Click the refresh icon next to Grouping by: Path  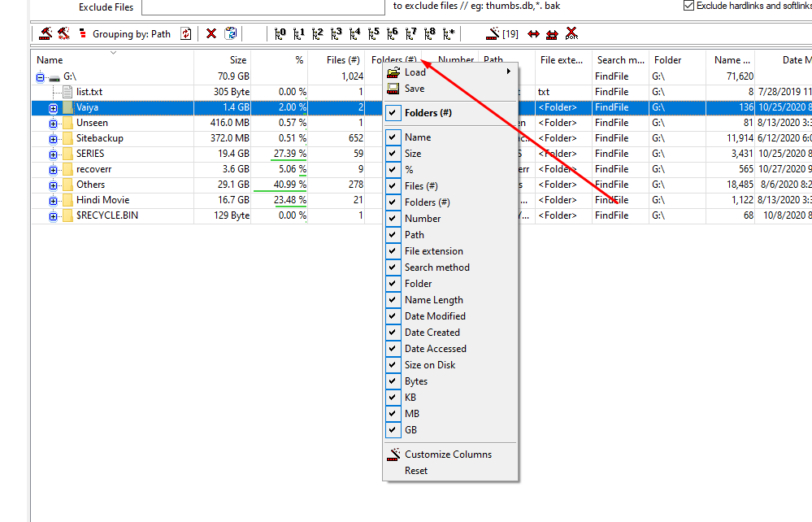click(x=186, y=33)
